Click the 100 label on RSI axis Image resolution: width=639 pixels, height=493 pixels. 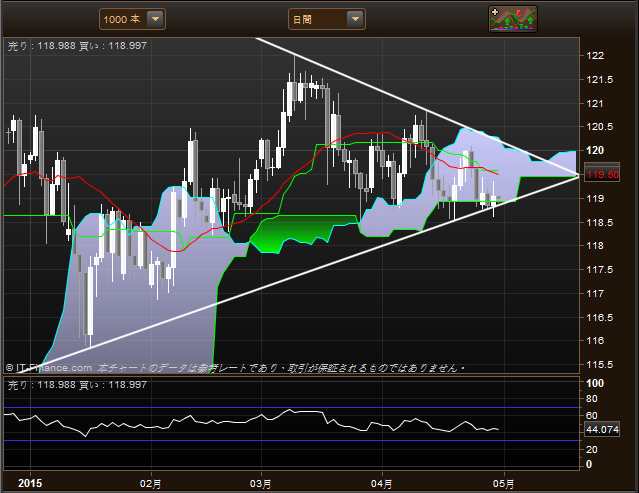595,383
